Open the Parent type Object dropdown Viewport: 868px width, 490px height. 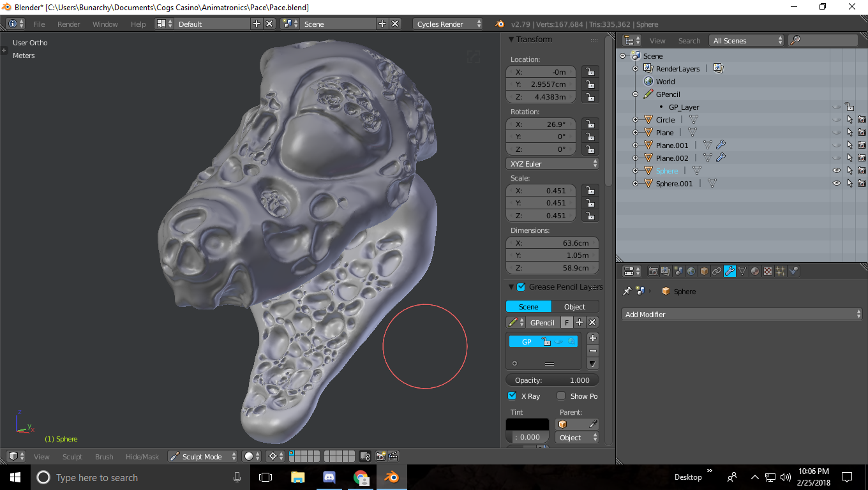[577, 437]
